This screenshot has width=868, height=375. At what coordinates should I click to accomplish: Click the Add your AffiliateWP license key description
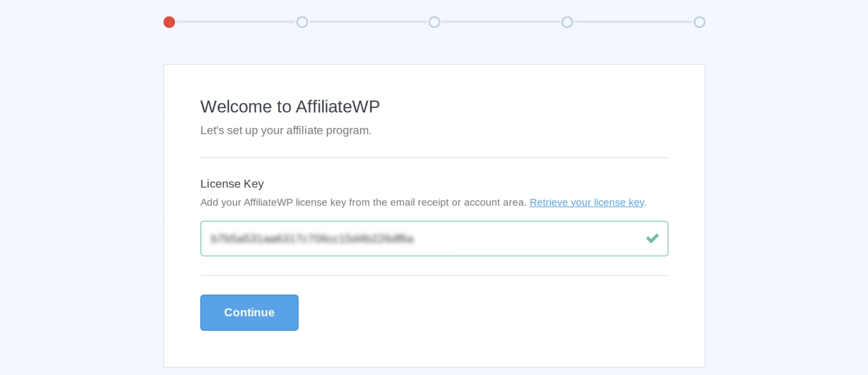tap(363, 202)
